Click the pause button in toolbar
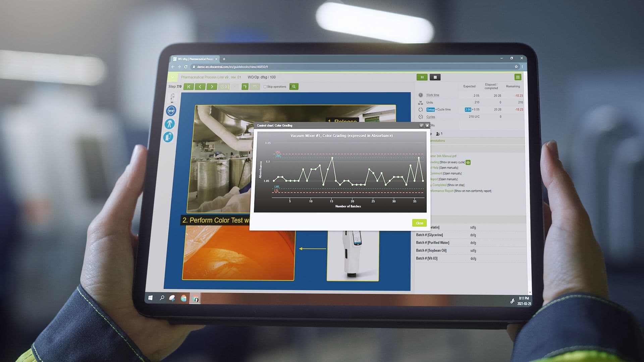 pyautogui.click(x=422, y=77)
